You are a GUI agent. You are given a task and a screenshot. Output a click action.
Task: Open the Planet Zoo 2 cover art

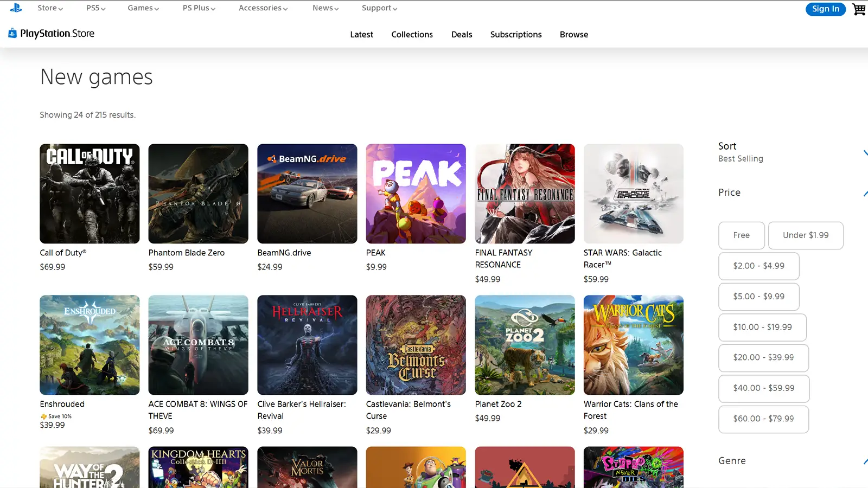tap(525, 345)
